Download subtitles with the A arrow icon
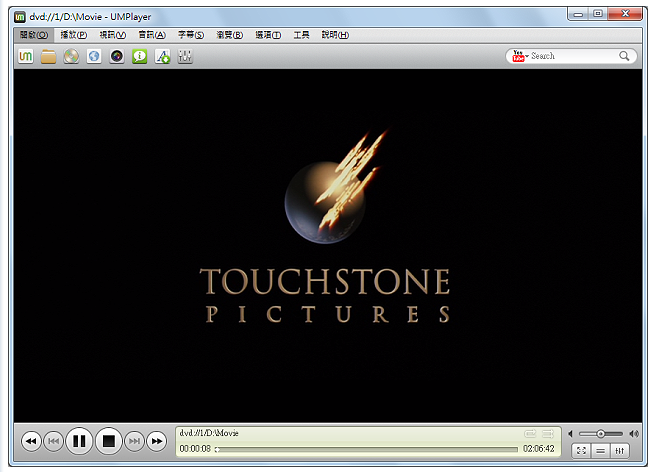Viewport: 667px width, 472px height. pyautogui.click(x=162, y=56)
